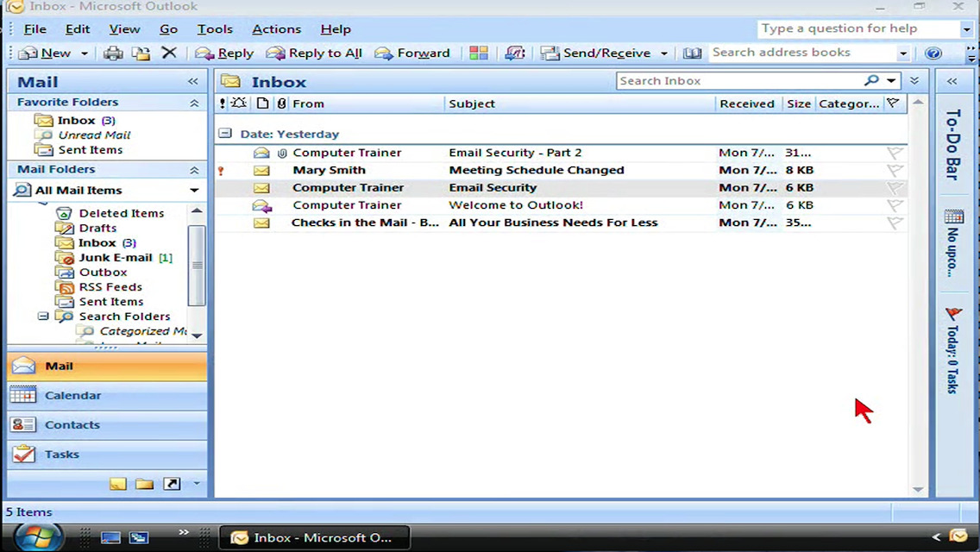Open the New item dropdown arrow

point(85,53)
